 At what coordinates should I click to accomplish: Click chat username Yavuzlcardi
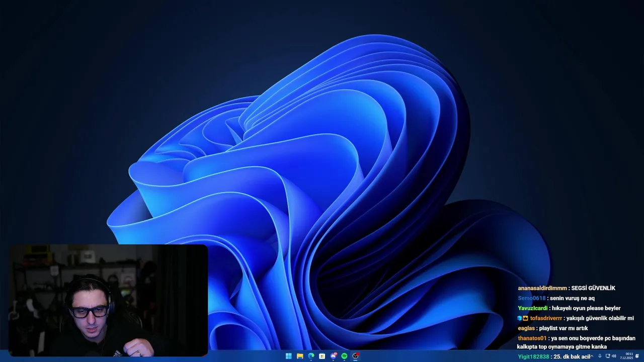[533, 308]
